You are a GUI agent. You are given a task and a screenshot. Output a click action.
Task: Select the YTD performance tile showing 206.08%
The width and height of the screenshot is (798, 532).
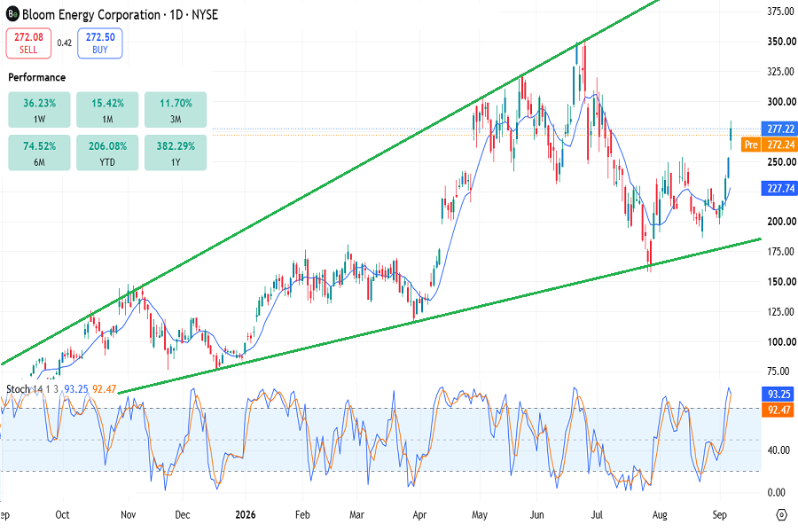(x=107, y=153)
